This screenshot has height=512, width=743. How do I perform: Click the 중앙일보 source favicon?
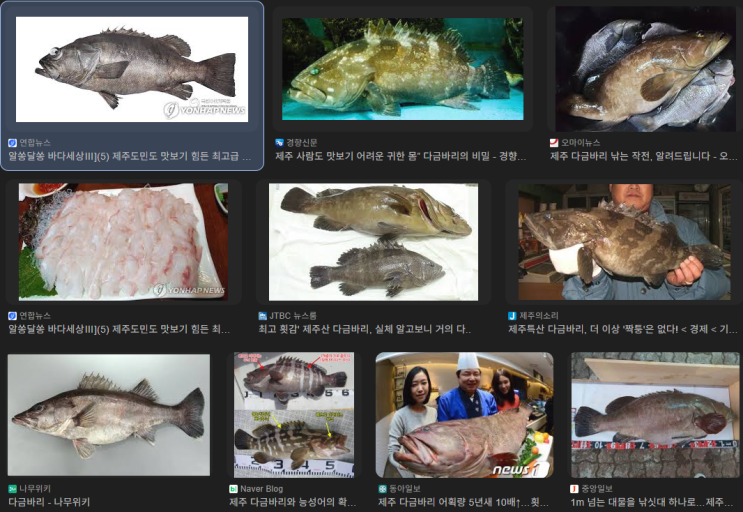point(574,489)
